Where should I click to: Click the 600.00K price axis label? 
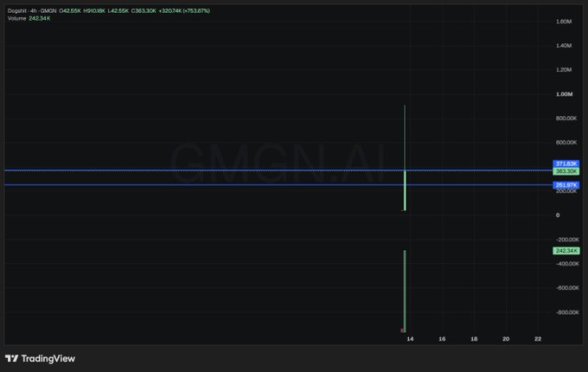(x=566, y=143)
